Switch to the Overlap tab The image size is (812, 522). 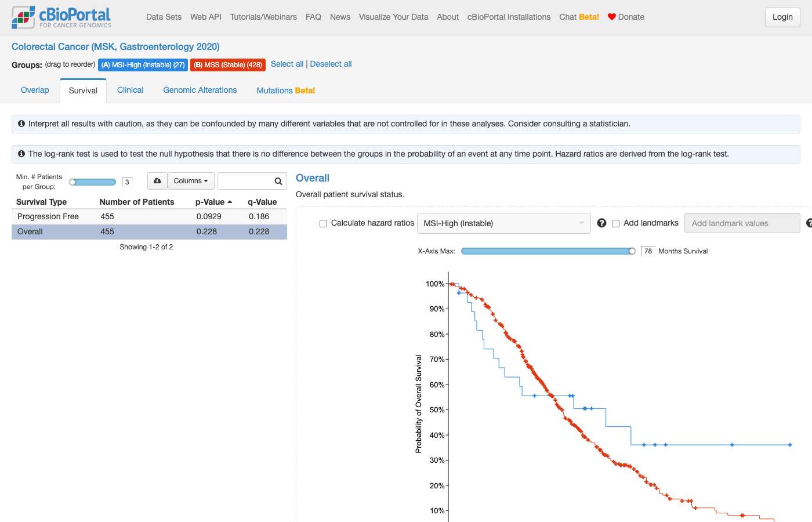pyautogui.click(x=35, y=90)
